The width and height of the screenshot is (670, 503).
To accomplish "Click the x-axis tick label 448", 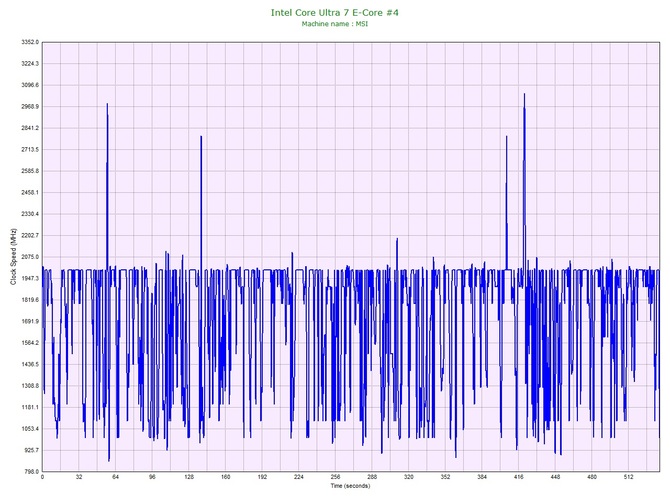I will [x=555, y=477].
